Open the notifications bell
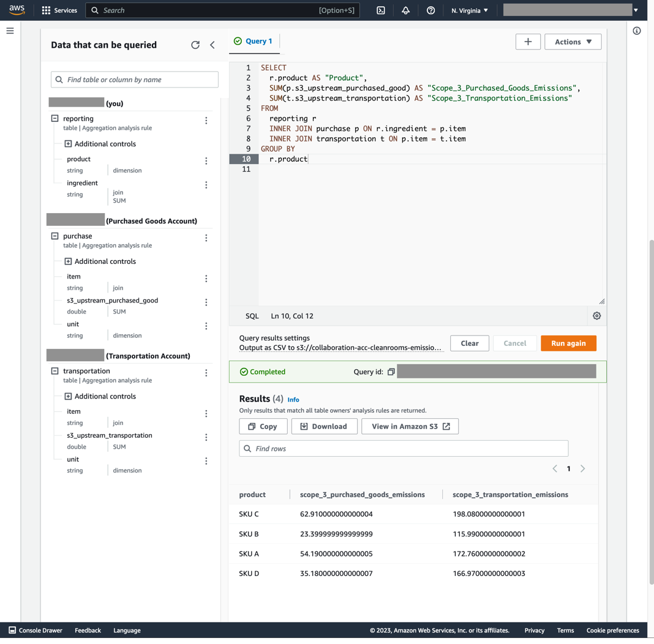Viewport: 654px width, 644px height. tap(405, 10)
